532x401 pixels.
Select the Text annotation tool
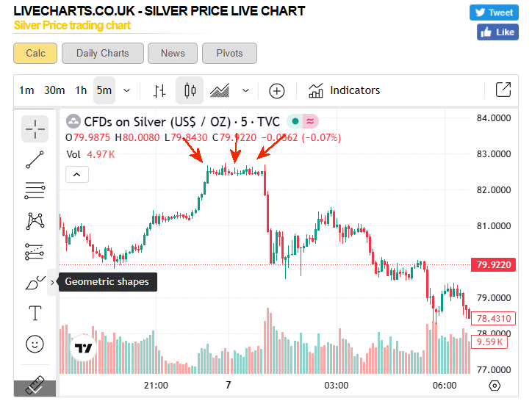(35, 313)
